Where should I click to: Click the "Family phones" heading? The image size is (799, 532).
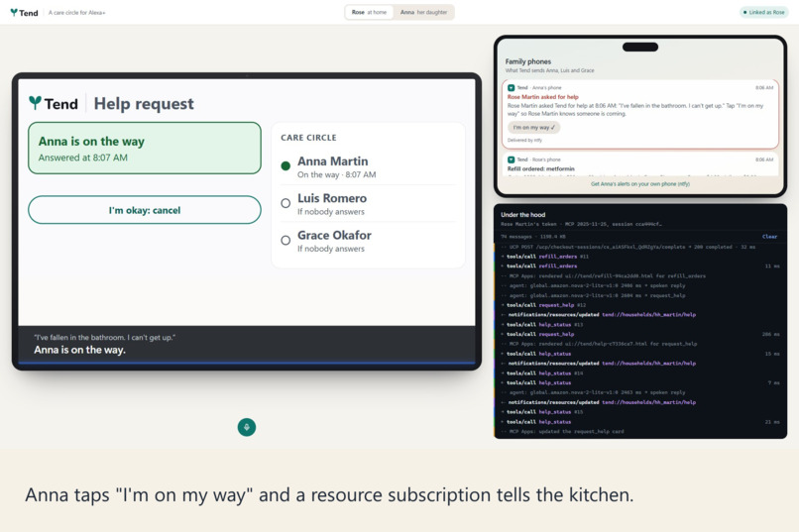[x=528, y=61]
